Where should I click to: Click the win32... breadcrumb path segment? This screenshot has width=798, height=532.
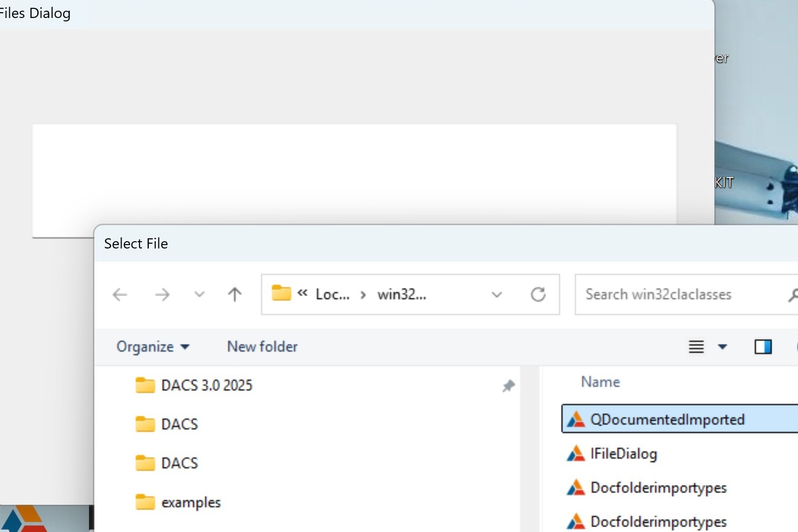tap(401, 295)
